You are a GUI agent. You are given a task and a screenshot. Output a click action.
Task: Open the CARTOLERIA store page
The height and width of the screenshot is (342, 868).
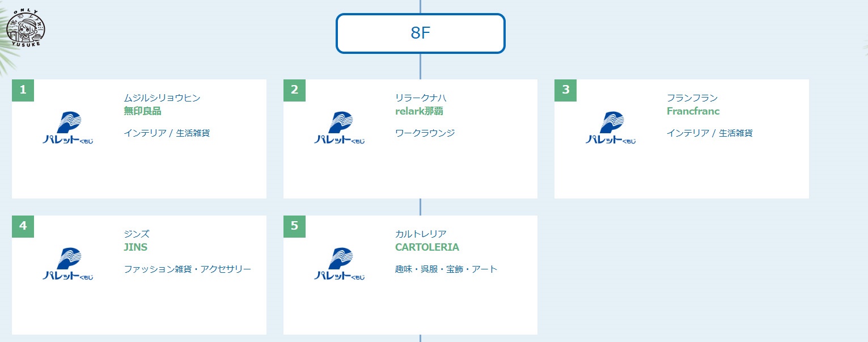pos(427,247)
